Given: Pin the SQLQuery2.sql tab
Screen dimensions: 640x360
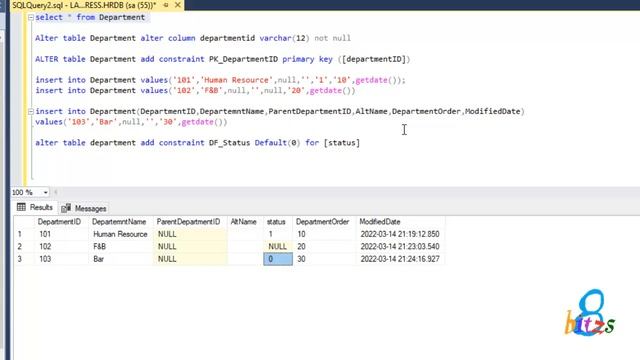Looking at the screenshot, I should 166,5.
